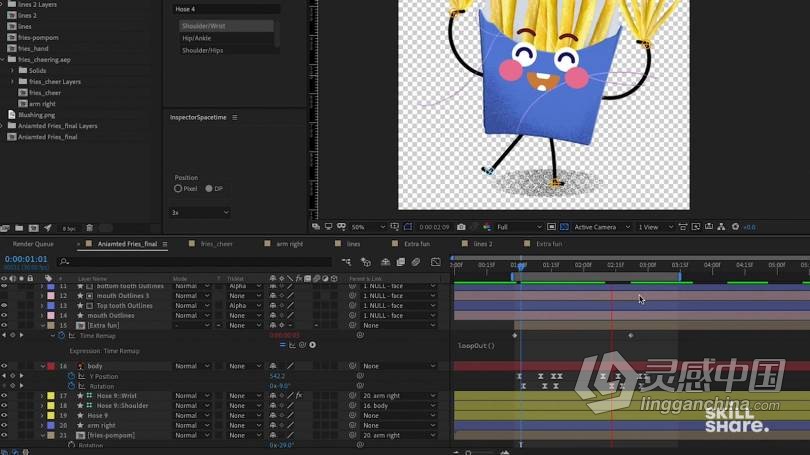This screenshot has width=810, height=455.
Task: Click the reset exposure icon in viewer
Action: tap(735, 227)
